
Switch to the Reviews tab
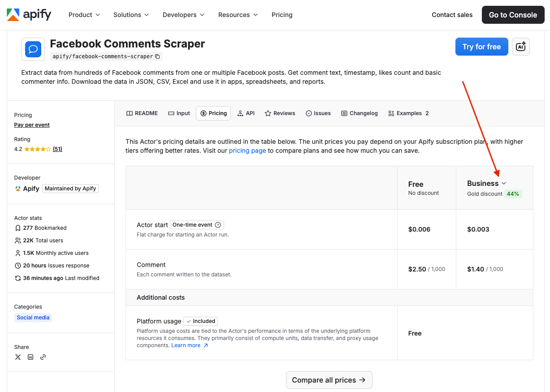click(x=280, y=113)
